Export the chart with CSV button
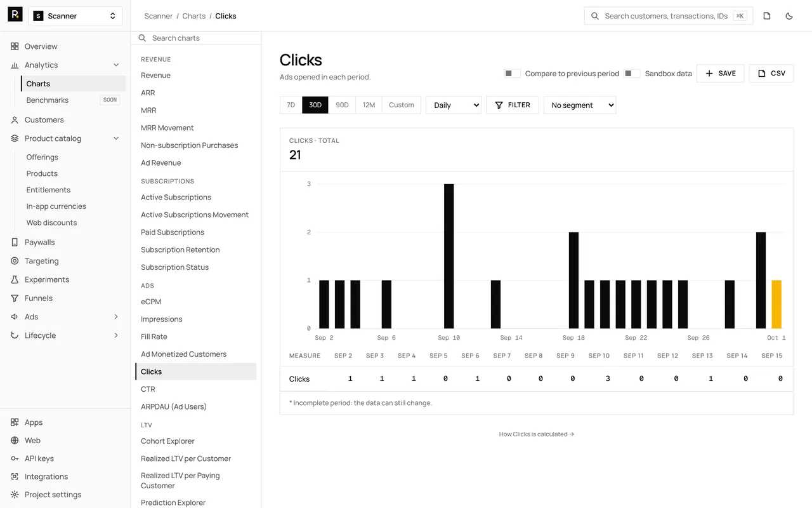 pos(771,74)
